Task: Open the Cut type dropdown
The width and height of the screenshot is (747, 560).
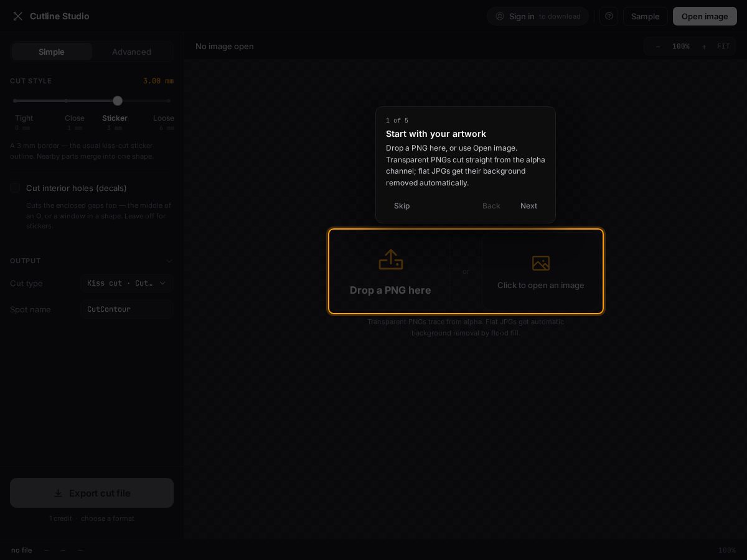Action: coord(127,283)
